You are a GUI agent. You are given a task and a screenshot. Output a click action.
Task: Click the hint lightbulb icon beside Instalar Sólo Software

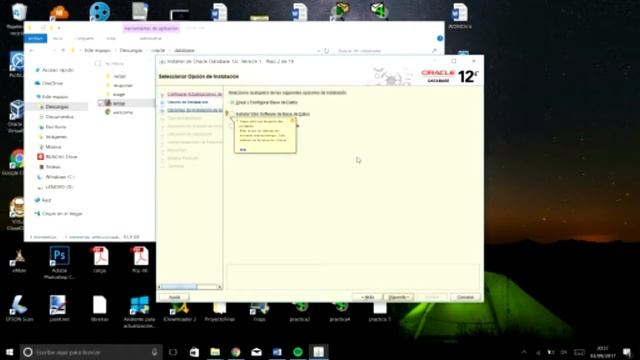point(227,113)
